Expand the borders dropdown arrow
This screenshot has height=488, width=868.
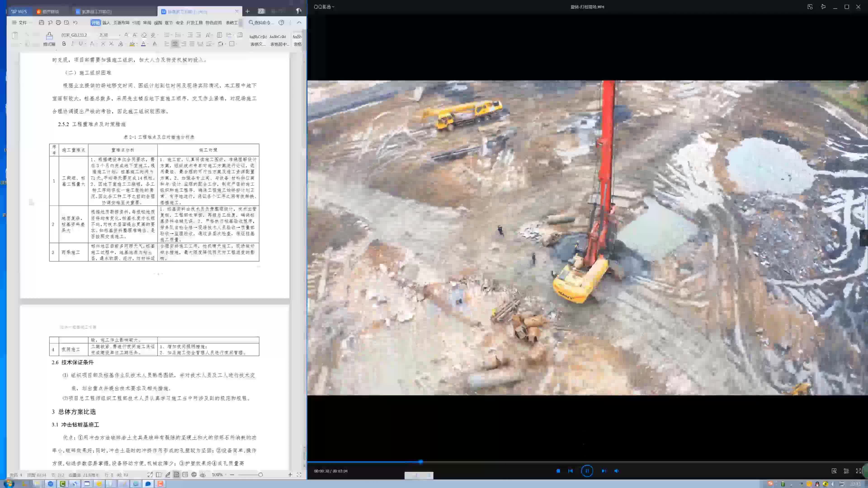(236, 44)
